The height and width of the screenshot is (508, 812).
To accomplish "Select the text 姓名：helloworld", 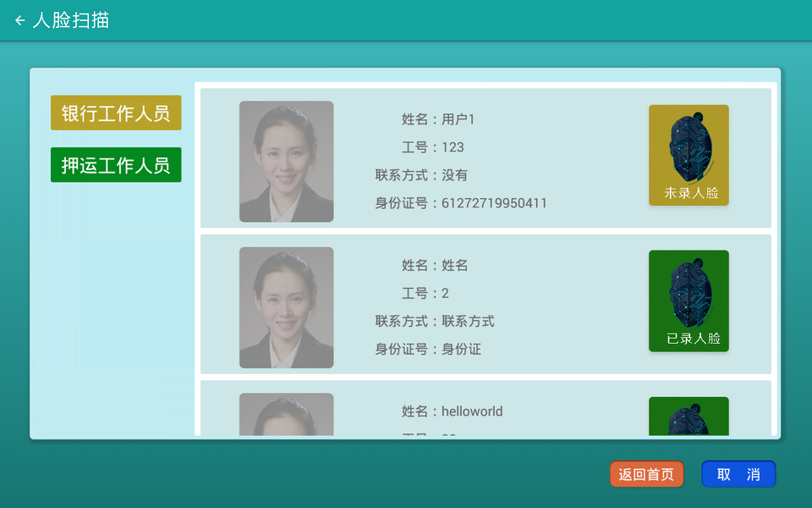I will pos(452,411).
